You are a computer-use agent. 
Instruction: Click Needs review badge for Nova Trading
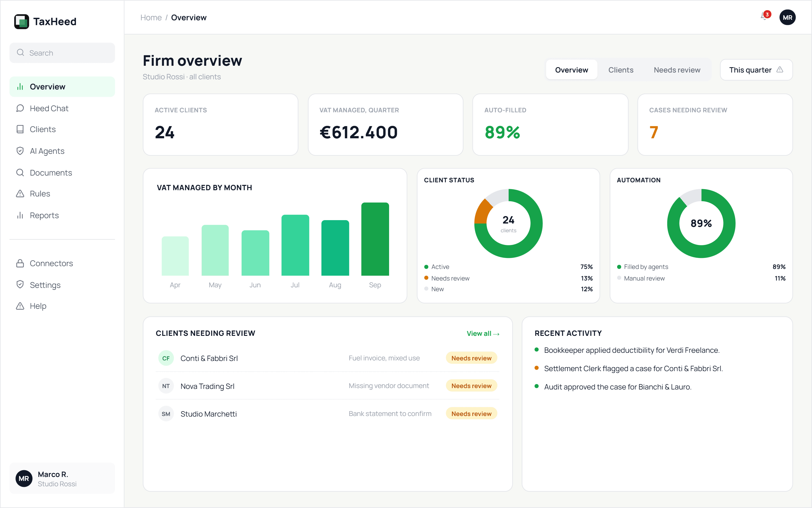point(471,386)
